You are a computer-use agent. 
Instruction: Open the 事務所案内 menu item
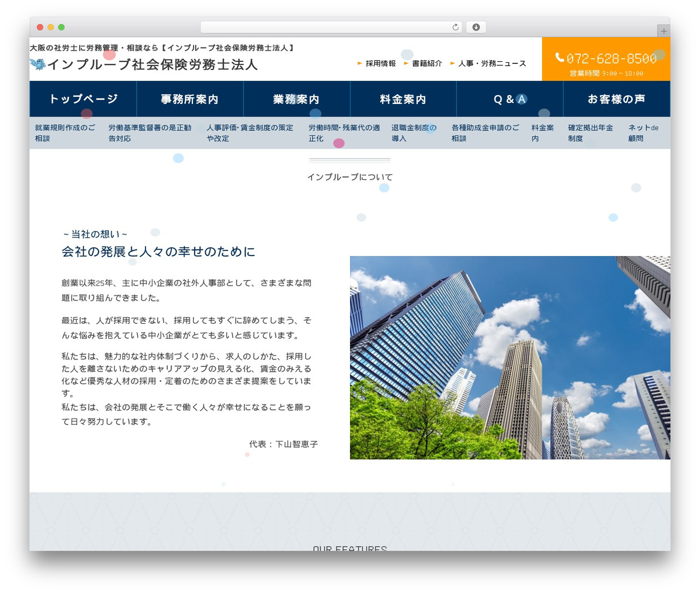190,99
